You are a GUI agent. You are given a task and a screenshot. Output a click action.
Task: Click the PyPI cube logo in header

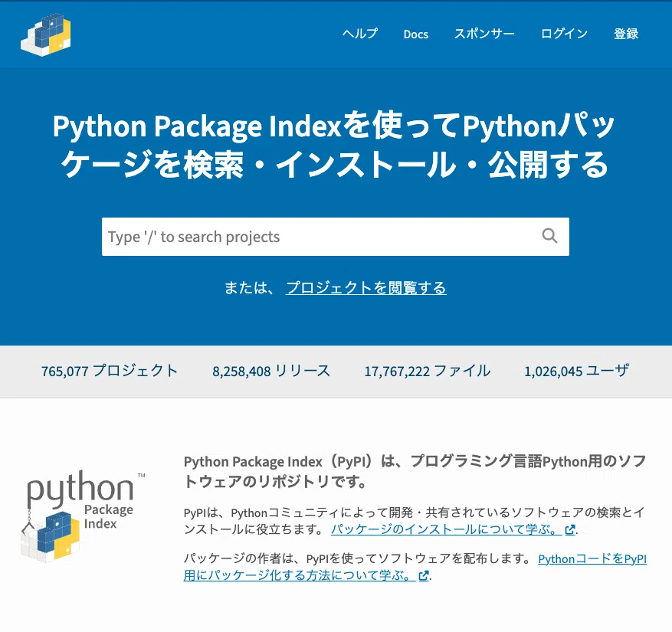[x=46, y=34]
